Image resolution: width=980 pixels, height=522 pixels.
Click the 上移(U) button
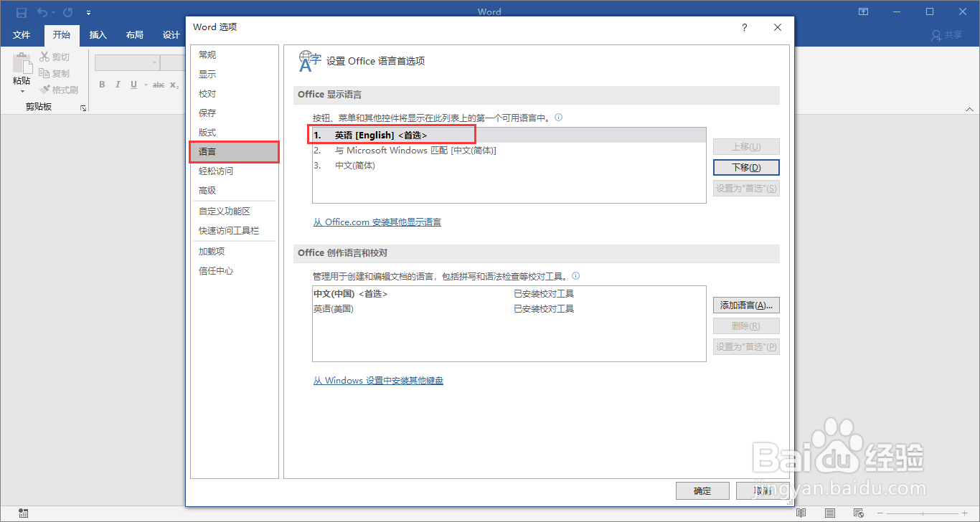click(x=746, y=147)
